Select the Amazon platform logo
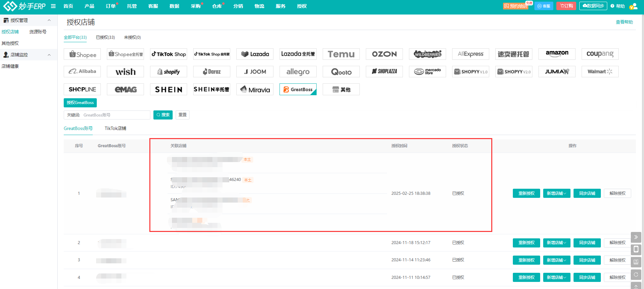Image resolution: width=644 pixels, height=289 pixels. pyautogui.click(x=557, y=54)
